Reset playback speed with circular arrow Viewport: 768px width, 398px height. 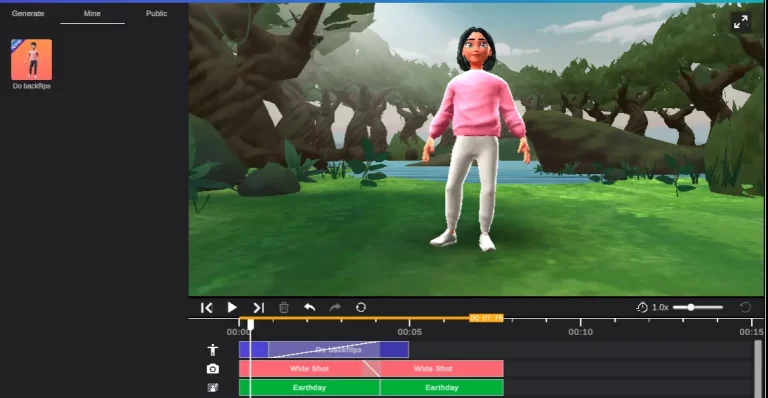point(745,307)
